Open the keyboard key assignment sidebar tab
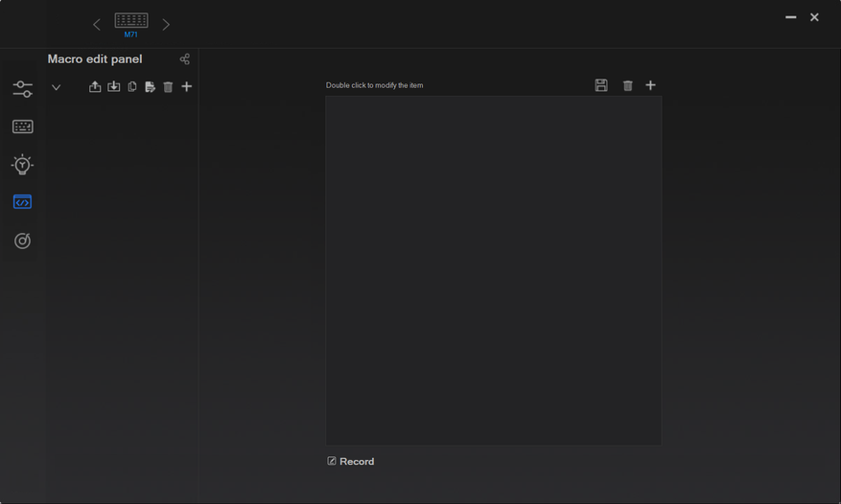The width and height of the screenshot is (841, 504). tap(22, 126)
